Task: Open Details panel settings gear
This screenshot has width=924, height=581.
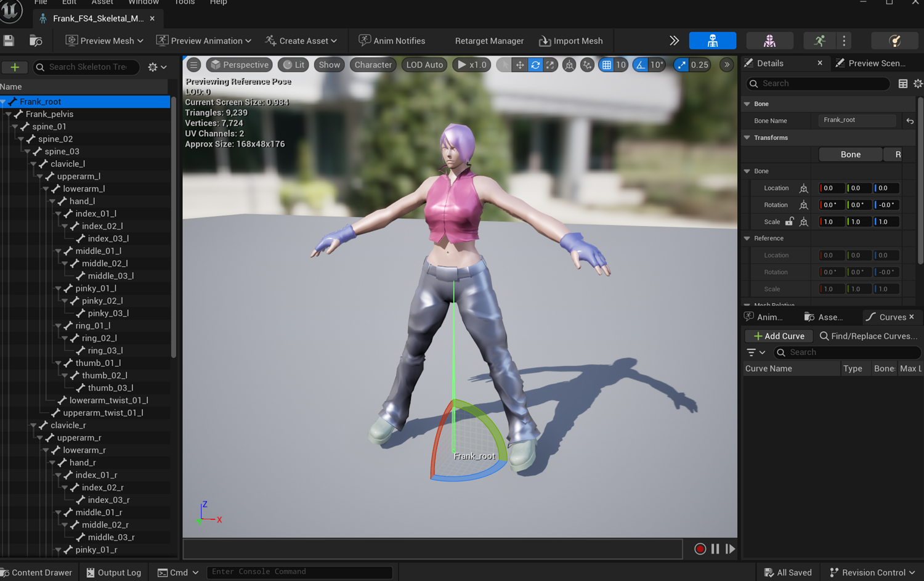Action: [x=918, y=84]
